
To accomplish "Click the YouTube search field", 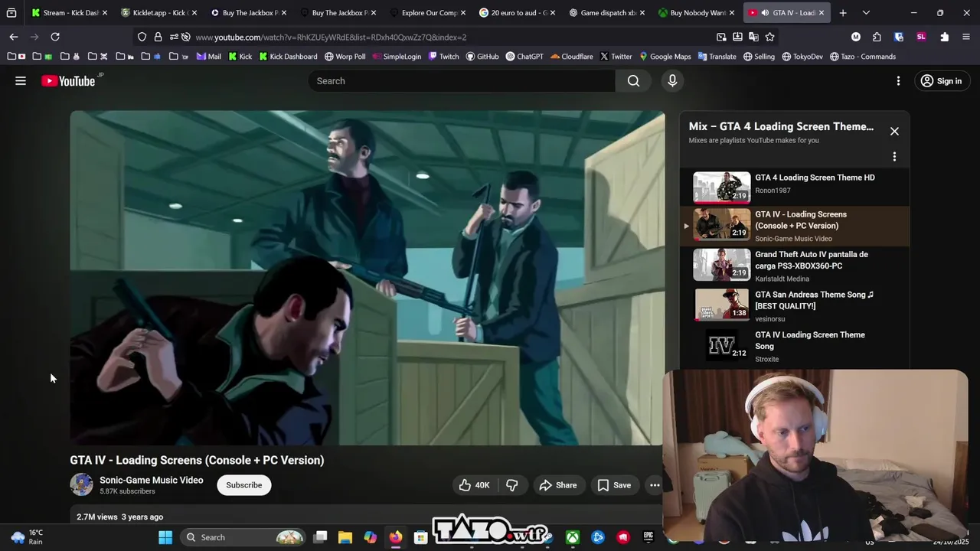I will pyautogui.click(x=462, y=81).
